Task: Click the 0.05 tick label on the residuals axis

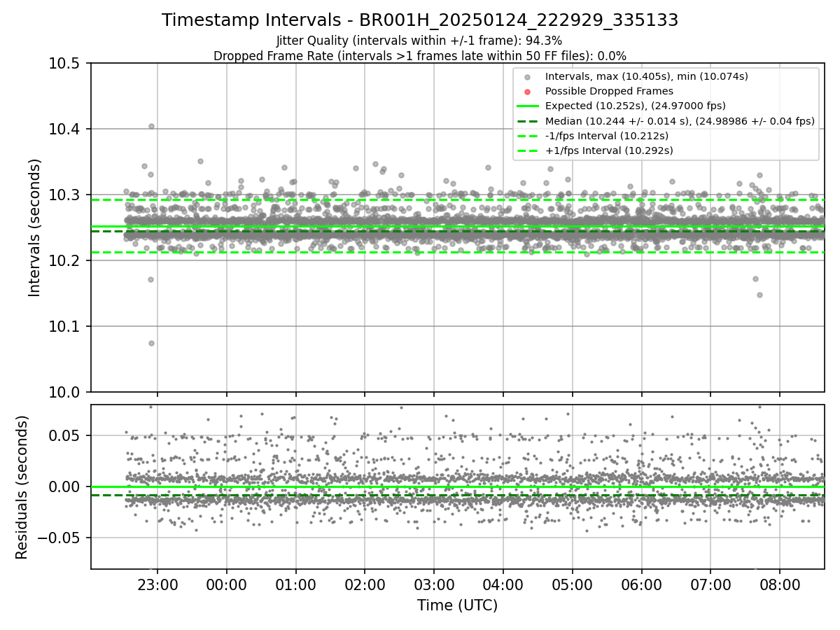Action: pyautogui.click(x=64, y=436)
